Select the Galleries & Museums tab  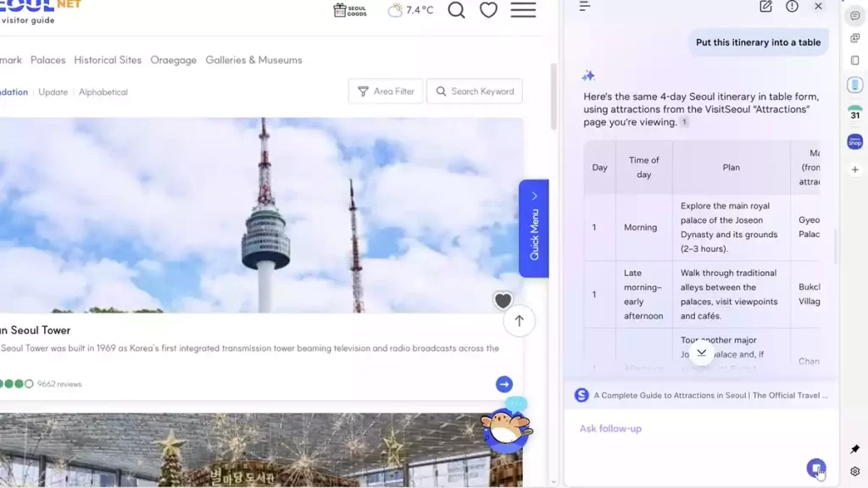point(253,60)
